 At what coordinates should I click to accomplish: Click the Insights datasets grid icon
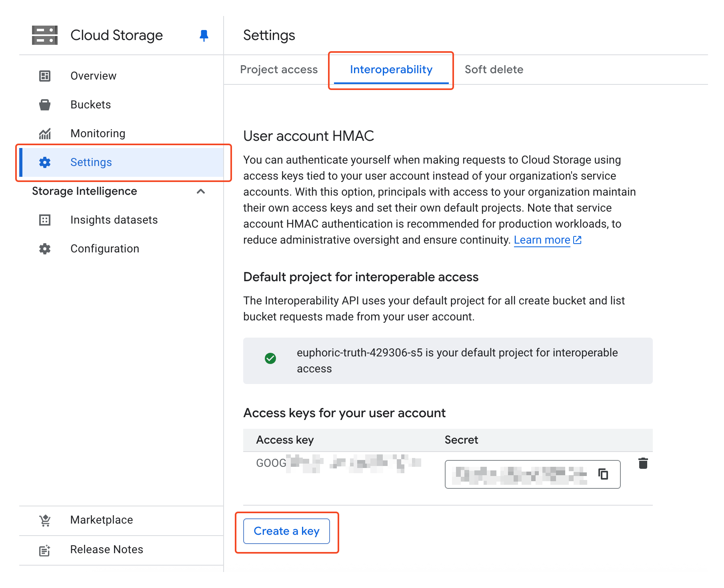45,220
